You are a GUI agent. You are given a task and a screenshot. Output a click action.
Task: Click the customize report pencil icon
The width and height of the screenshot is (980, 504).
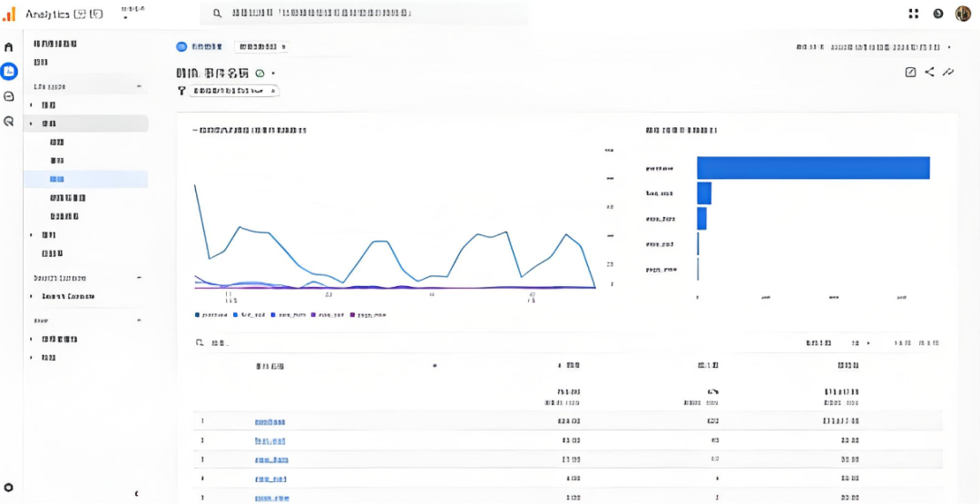tap(910, 73)
